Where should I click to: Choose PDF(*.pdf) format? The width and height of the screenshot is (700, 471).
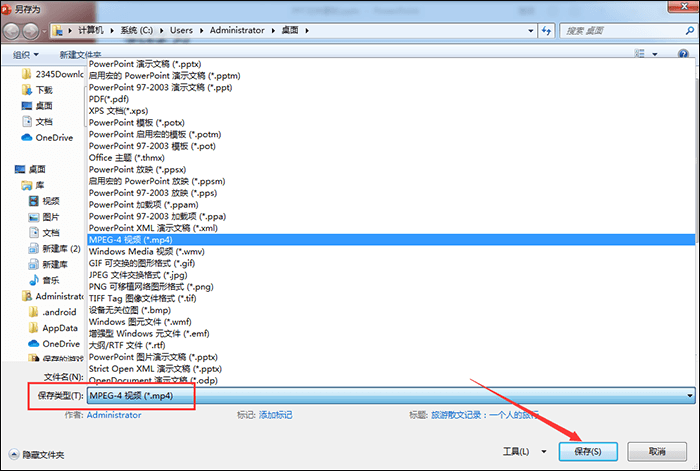(391, 99)
